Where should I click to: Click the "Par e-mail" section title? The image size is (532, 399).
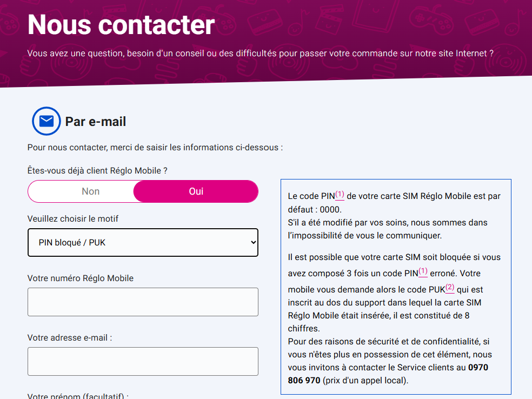click(96, 122)
